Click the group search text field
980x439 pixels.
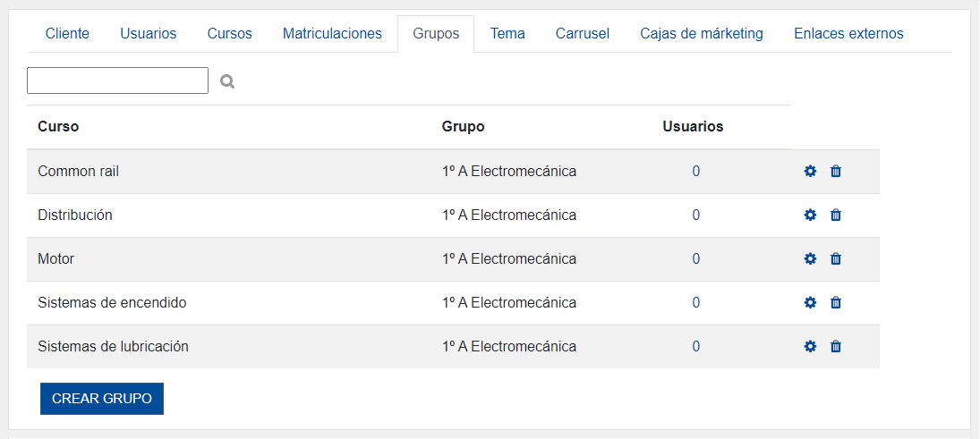117,80
